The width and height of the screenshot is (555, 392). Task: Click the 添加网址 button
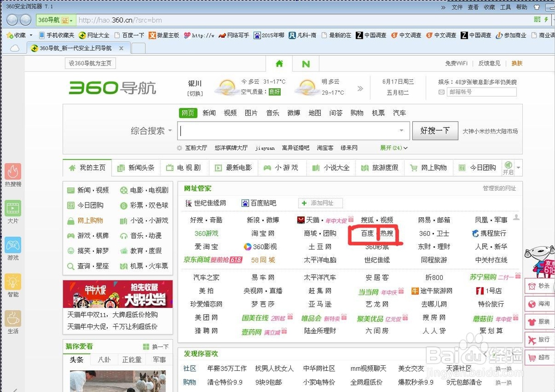[321, 203]
